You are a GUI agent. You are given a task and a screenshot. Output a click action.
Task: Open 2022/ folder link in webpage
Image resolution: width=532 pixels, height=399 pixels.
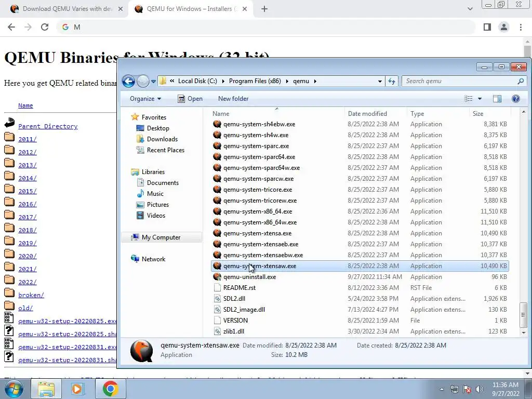coord(28,282)
